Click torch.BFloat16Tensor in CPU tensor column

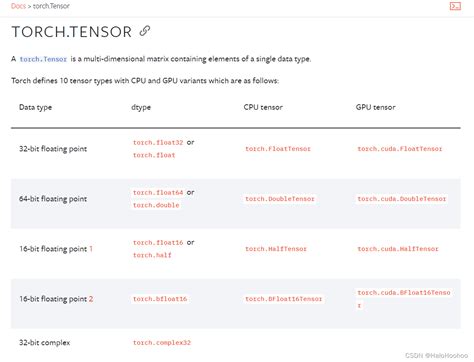click(284, 299)
